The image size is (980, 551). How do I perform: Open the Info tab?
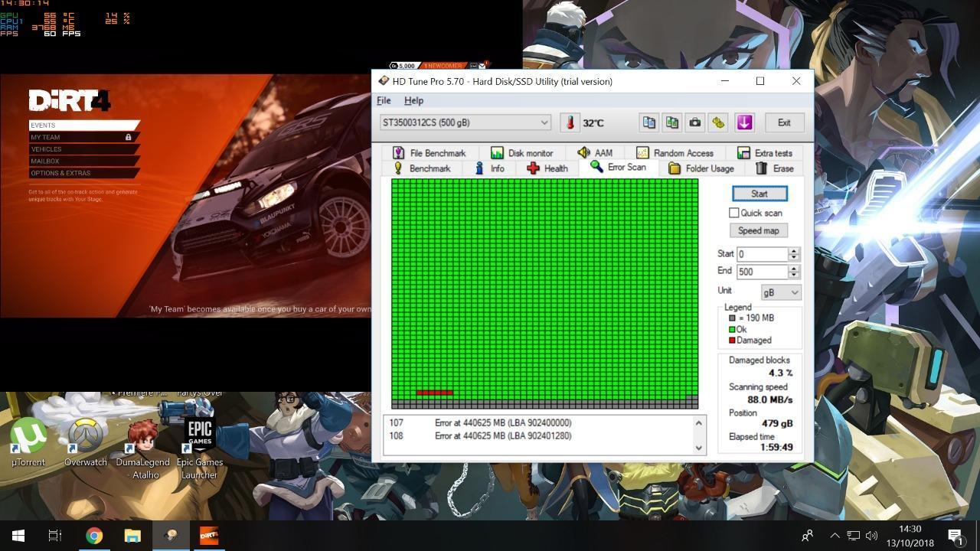[489, 168]
